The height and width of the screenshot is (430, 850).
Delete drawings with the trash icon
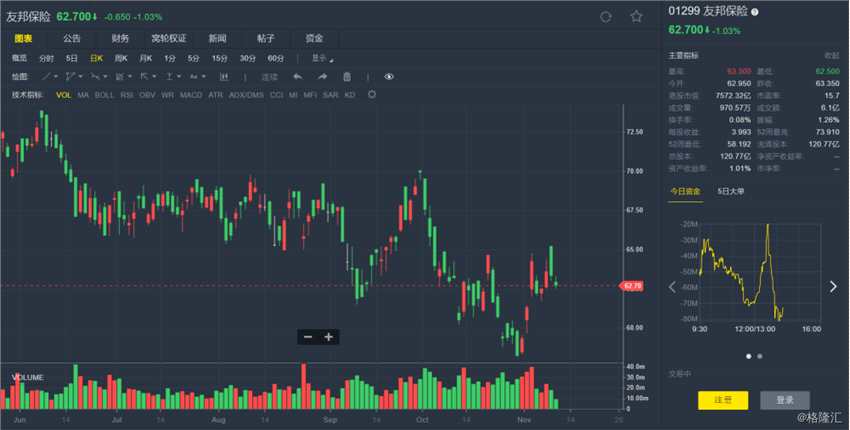pos(347,76)
